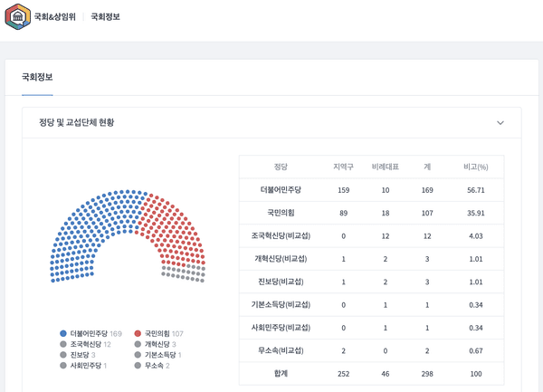Toggle 개혁신당 legend item

point(160,345)
